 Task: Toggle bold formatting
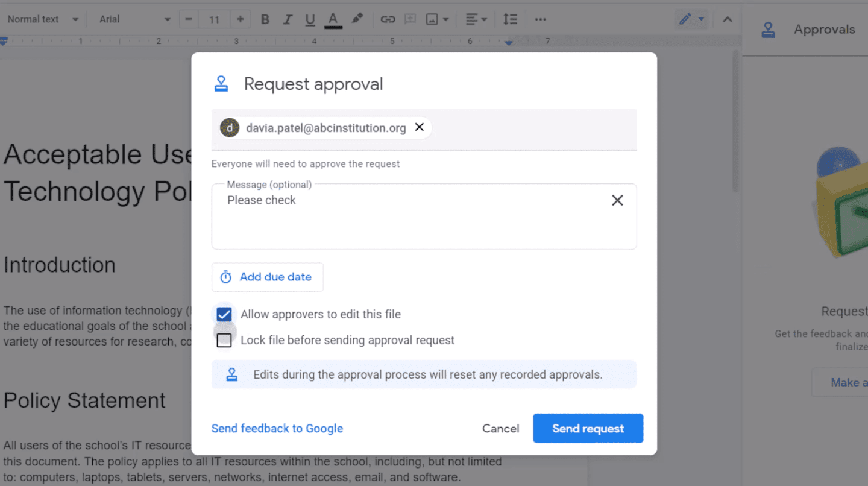[265, 19]
